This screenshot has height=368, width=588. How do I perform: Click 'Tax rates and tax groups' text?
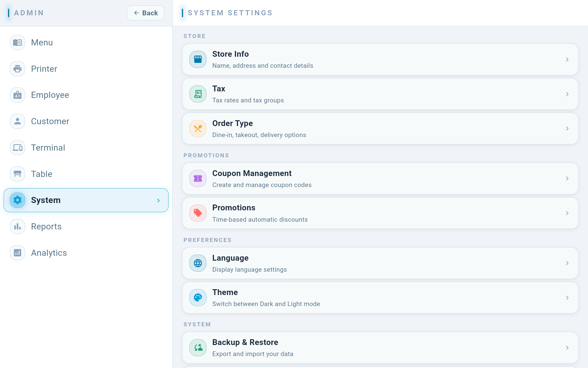tap(248, 100)
